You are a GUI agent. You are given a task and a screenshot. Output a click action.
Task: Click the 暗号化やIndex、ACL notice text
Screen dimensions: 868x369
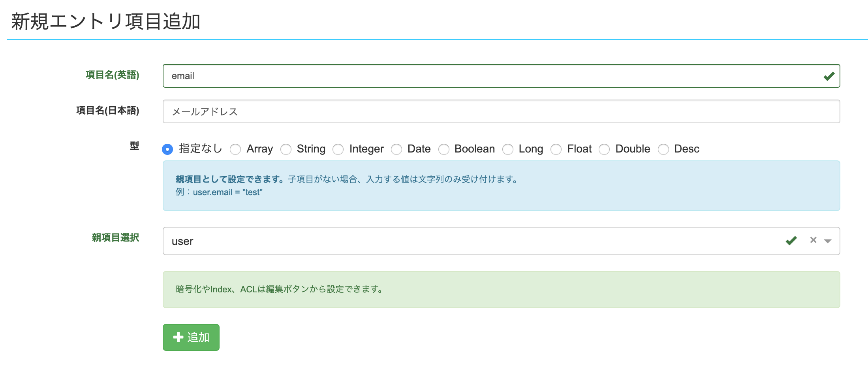[279, 289]
